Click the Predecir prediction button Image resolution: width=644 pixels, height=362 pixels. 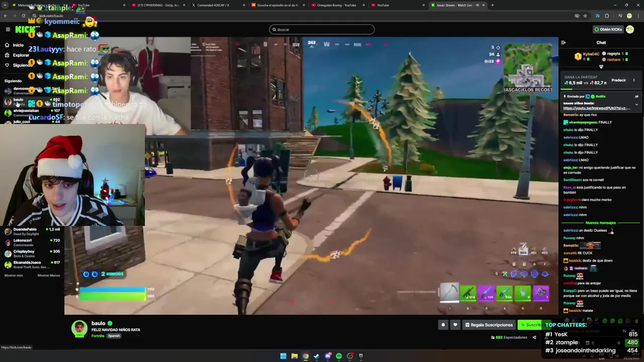618,80
